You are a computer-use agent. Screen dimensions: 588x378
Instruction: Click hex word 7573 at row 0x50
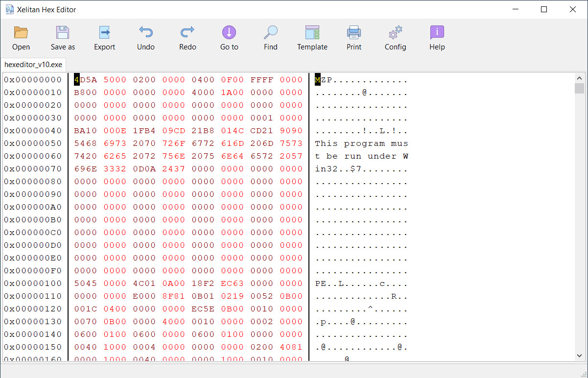coord(291,143)
